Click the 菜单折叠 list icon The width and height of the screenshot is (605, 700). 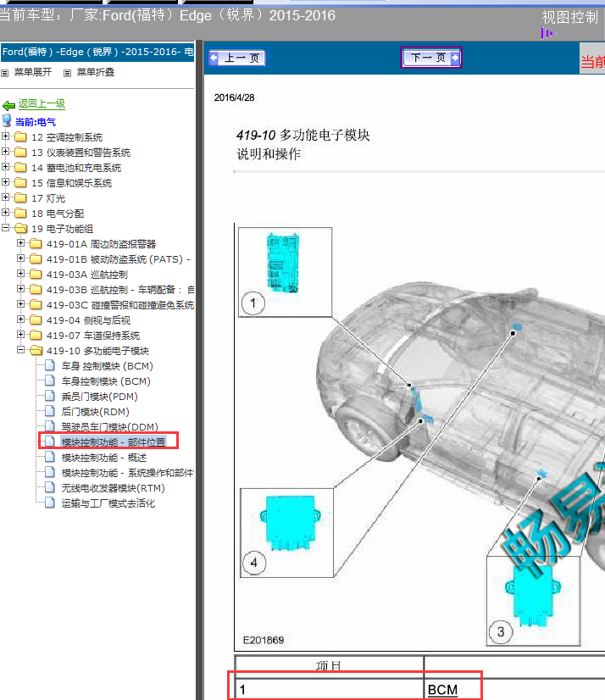point(67,73)
